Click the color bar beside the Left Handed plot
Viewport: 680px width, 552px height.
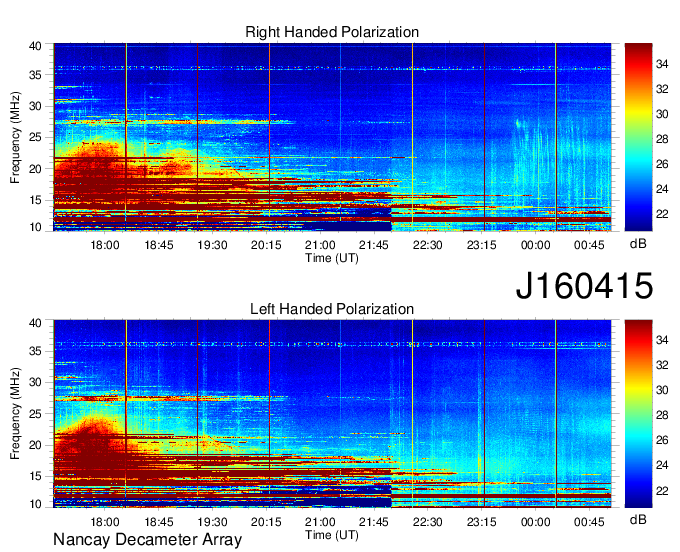tap(638, 414)
